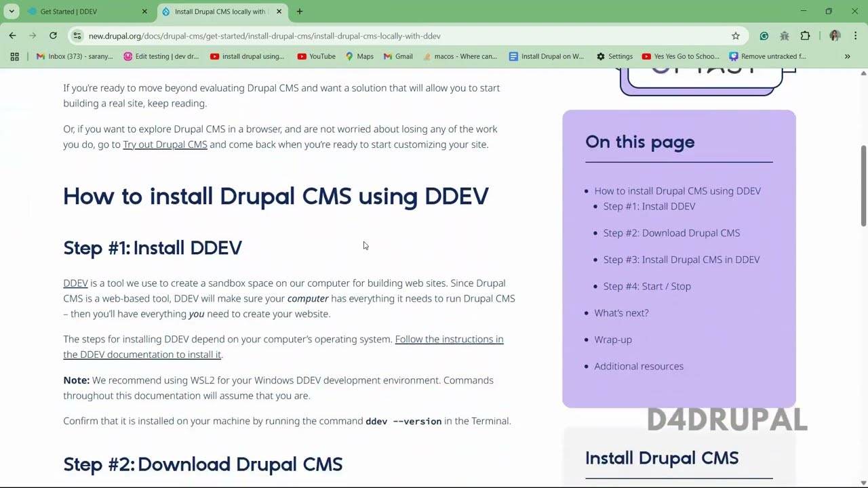Screen dimensions: 868x488
Task: Open the Maps bookmark
Action: coord(359,56)
